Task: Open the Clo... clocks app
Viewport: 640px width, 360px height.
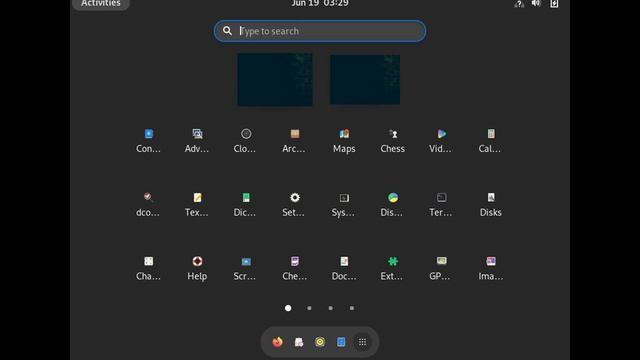Action: (246, 140)
